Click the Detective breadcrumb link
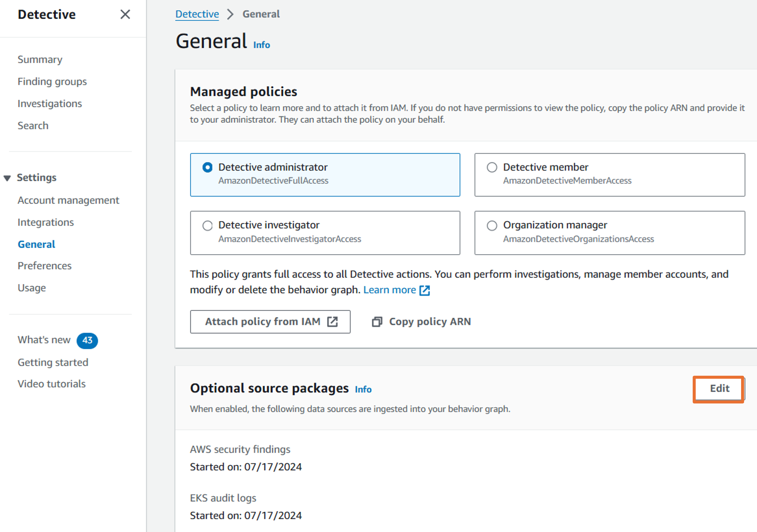Screen dimensions: 757x532 click(197, 14)
